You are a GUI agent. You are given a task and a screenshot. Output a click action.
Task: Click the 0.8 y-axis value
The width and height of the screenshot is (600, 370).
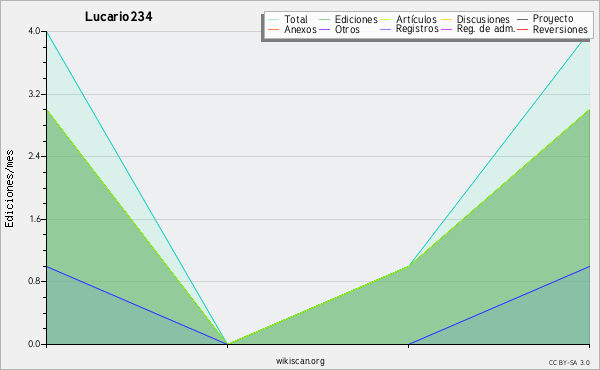point(34,281)
